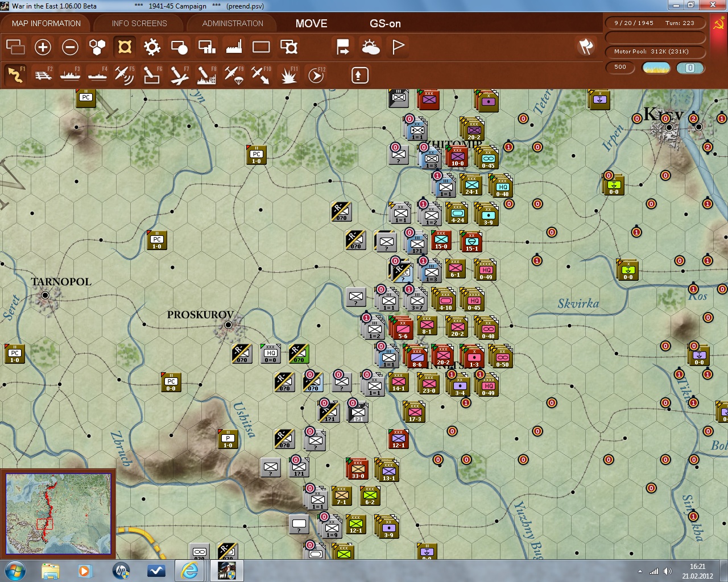Screen dimensions: 728x582
Task: Select air transport F9 parachute icon
Action: (x=234, y=74)
